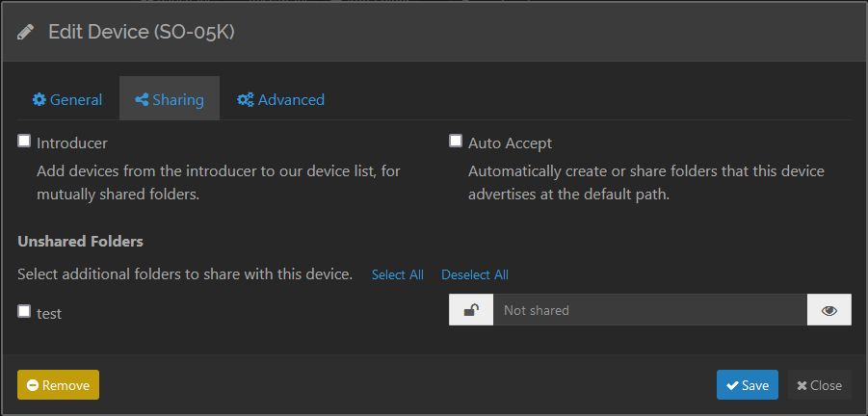Open the Advanced tab
The height and width of the screenshot is (416, 868).
[x=291, y=99]
